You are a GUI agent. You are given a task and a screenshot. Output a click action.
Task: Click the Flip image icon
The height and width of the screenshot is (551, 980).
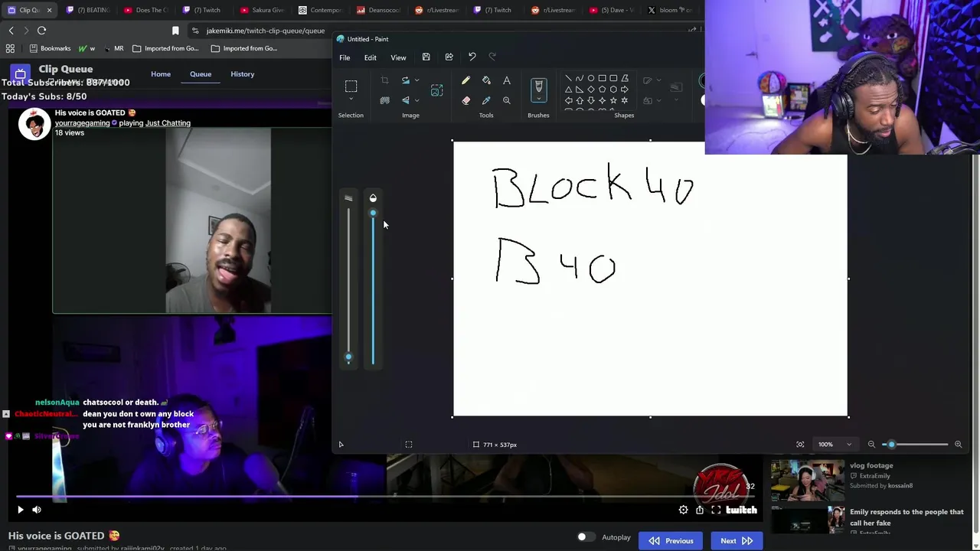click(x=406, y=100)
